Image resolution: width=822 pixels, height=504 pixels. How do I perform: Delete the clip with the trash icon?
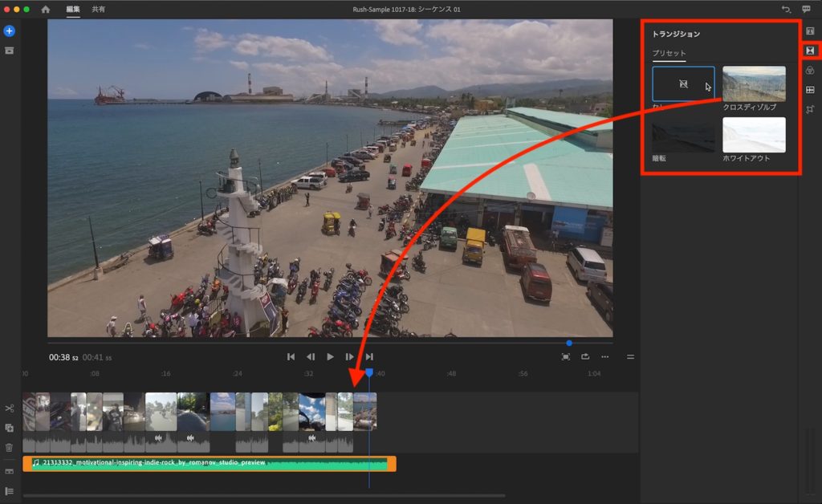(x=9, y=448)
